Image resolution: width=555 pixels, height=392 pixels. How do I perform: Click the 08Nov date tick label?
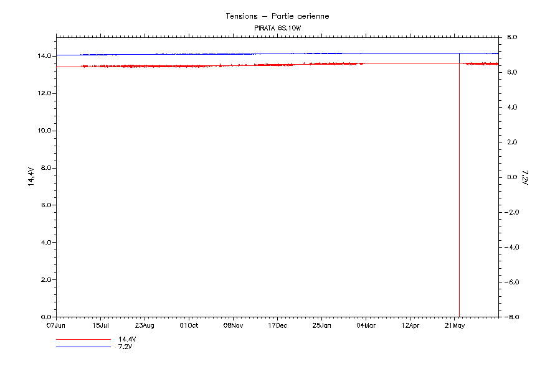(233, 325)
